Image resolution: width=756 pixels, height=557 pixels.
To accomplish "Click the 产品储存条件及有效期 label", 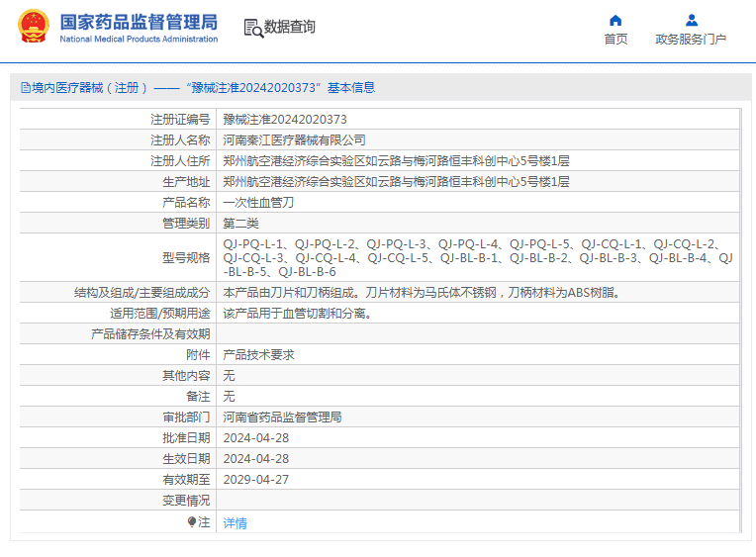I will [x=150, y=334].
